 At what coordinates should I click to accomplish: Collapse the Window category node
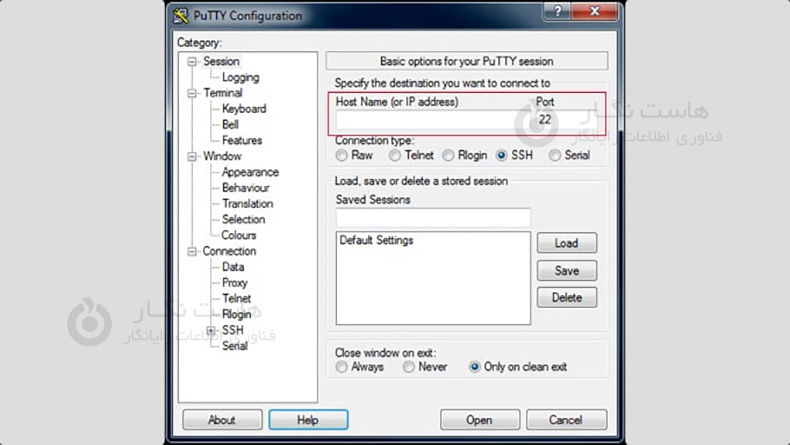(x=192, y=157)
